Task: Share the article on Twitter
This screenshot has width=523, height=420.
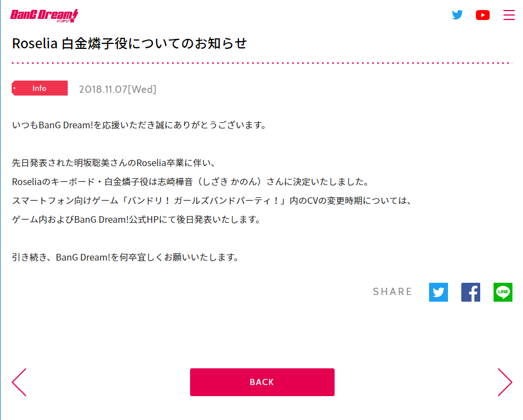Action: [x=439, y=292]
